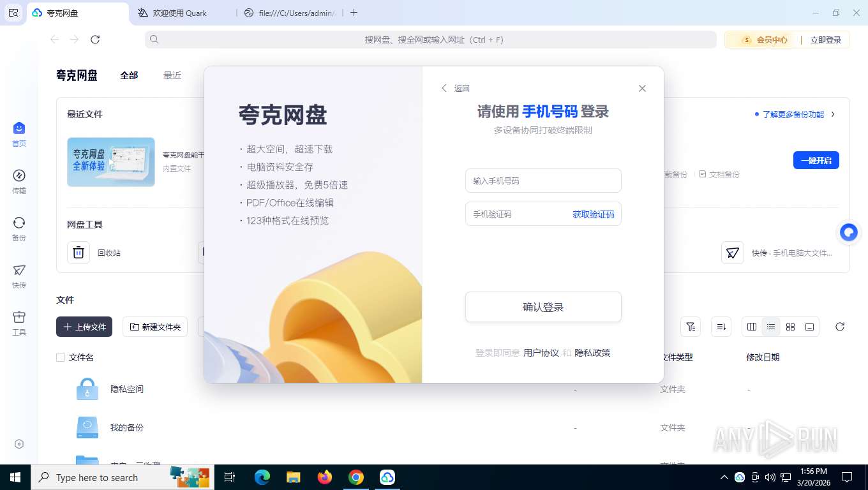Open the sort order icon

(x=722, y=327)
